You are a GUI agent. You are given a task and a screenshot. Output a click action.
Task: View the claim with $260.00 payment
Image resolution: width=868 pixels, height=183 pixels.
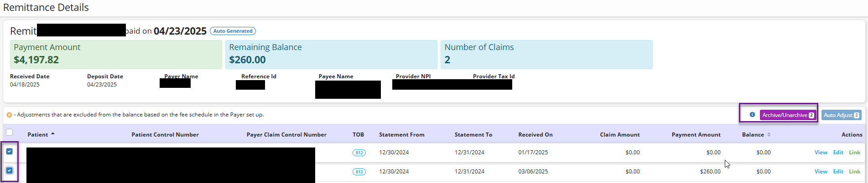821,172
